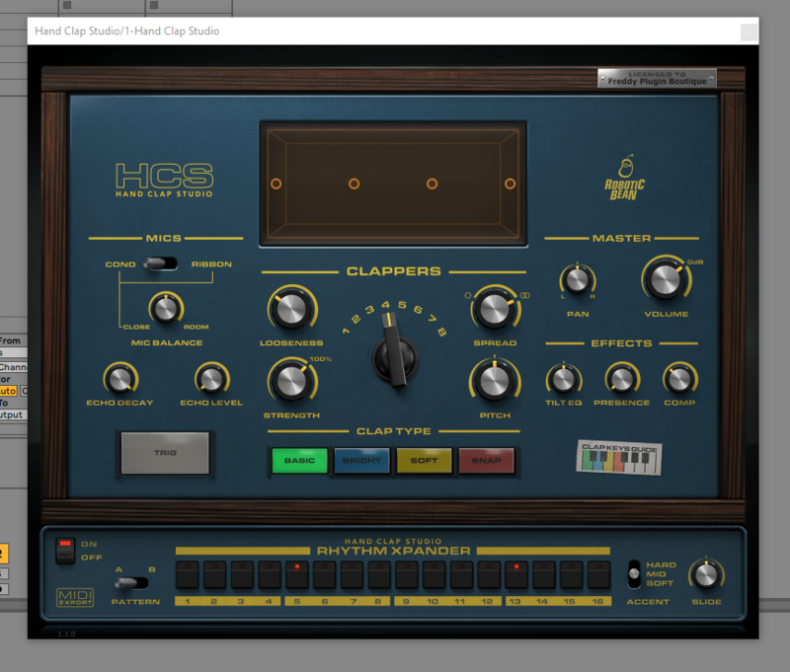Toggle the HARD/MID/SOFT accent switch
This screenshot has width=790, height=672.
tap(634, 574)
